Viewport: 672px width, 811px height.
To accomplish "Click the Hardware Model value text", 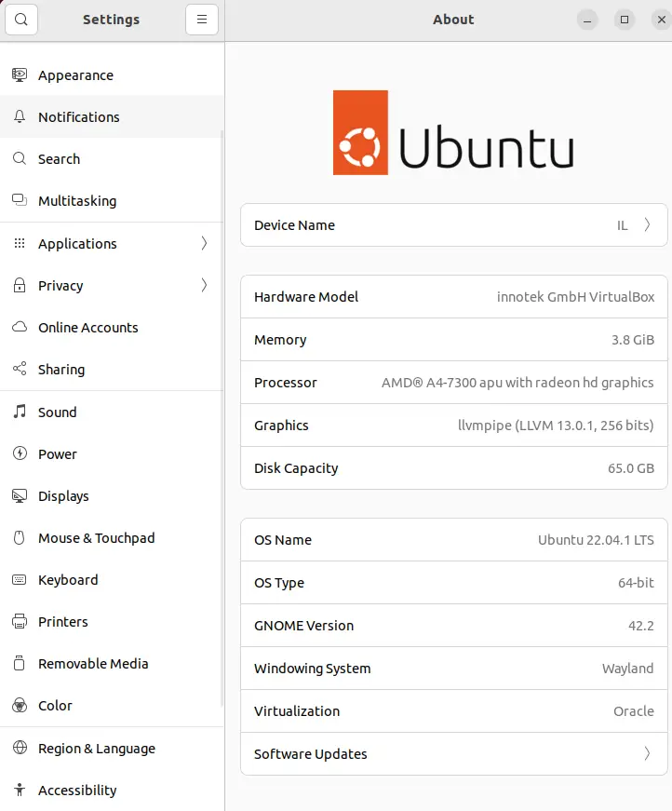I will click(575, 297).
